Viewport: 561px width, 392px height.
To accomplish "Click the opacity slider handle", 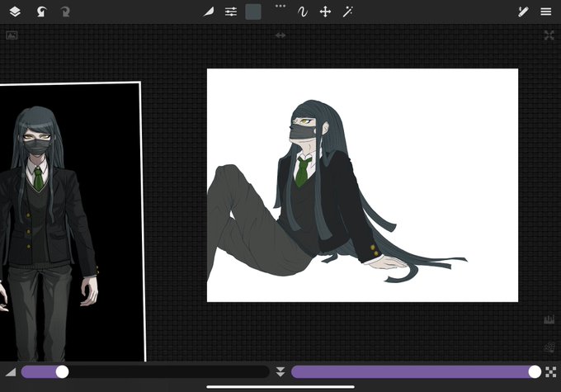I will [x=535, y=372].
